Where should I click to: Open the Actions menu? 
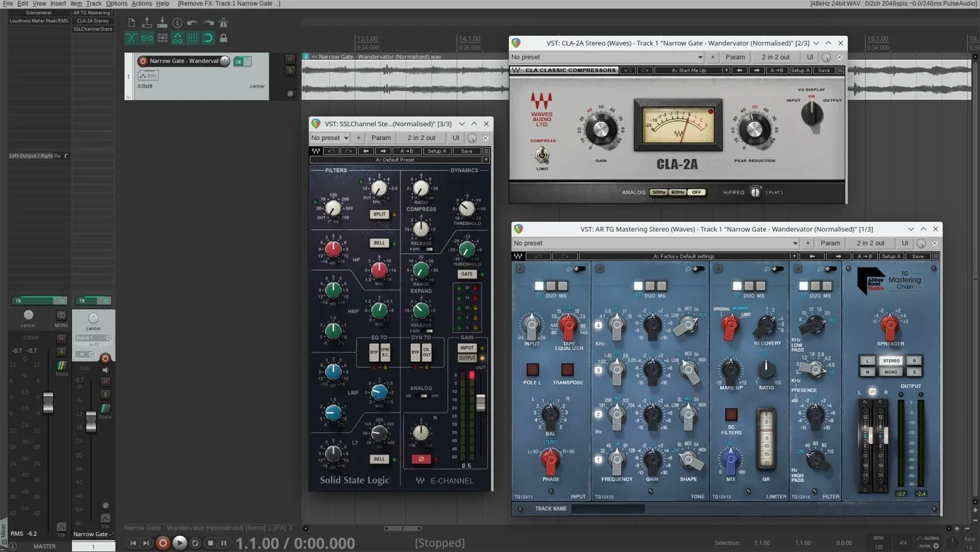click(x=141, y=4)
